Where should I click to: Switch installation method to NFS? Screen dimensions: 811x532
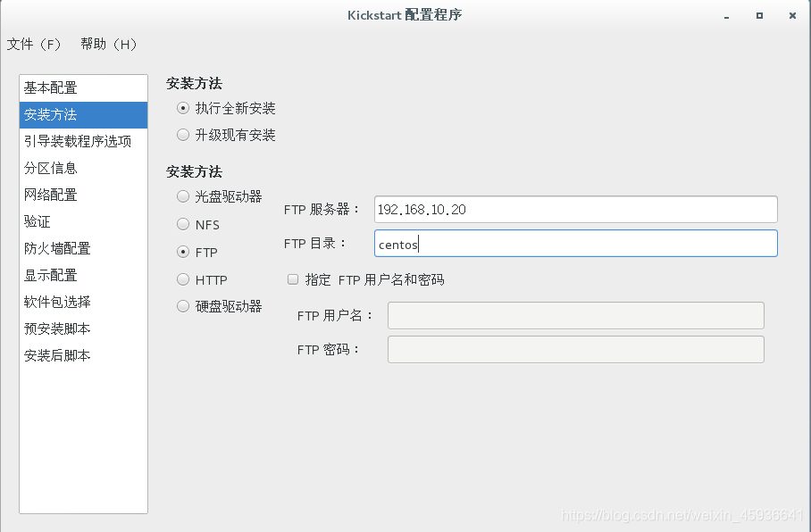pos(182,224)
